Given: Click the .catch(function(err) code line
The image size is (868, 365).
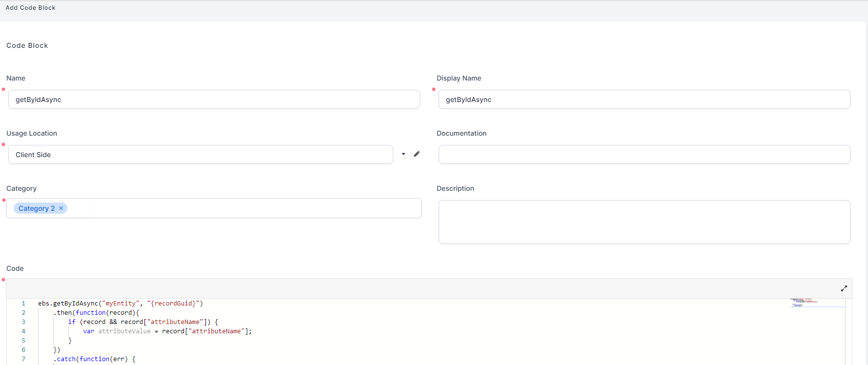Looking at the screenshot, I should click(x=94, y=359).
